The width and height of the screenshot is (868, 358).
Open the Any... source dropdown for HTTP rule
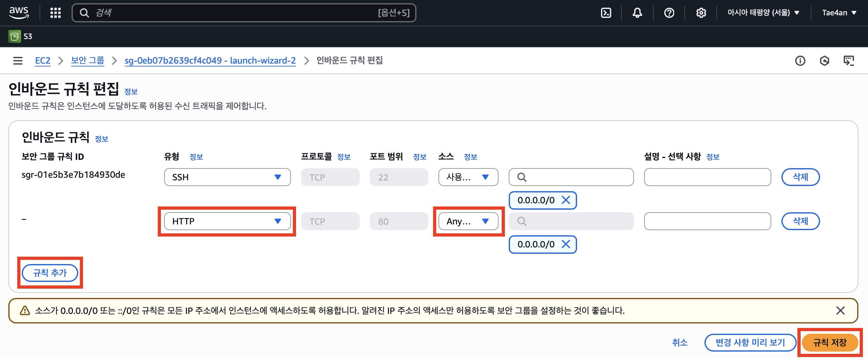tap(468, 221)
